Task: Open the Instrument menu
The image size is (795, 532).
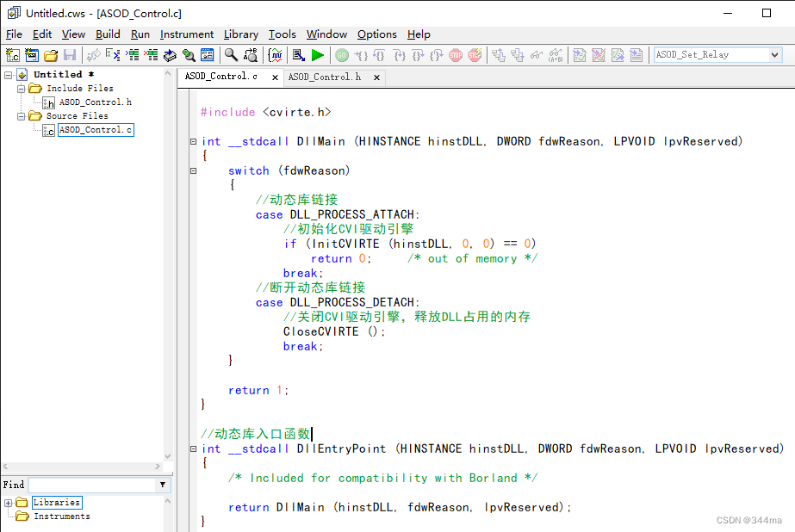Action: click(185, 34)
